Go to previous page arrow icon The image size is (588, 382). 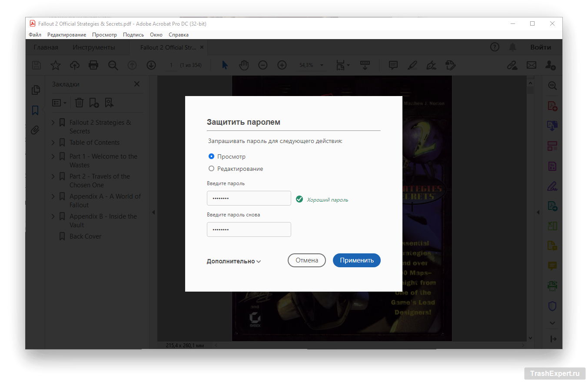pos(132,65)
